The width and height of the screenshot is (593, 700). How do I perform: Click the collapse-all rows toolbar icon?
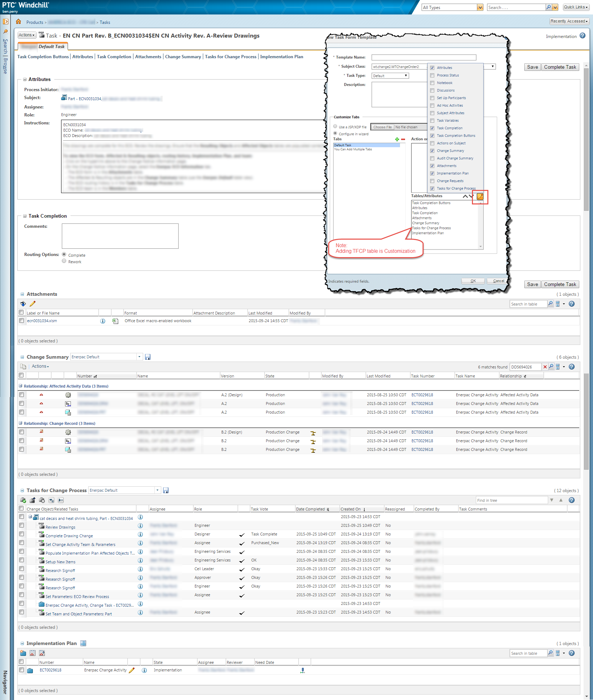[x=61, y=500]
